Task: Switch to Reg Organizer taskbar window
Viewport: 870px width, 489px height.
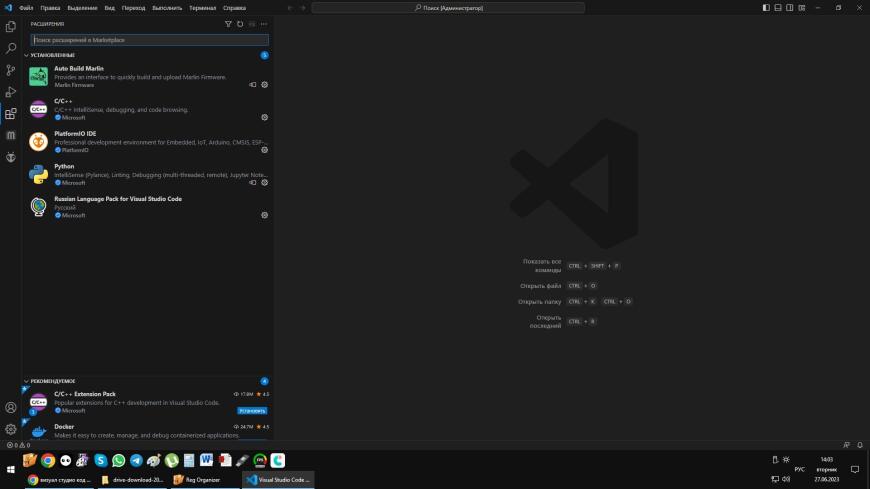Action: [x=204, y=480]
